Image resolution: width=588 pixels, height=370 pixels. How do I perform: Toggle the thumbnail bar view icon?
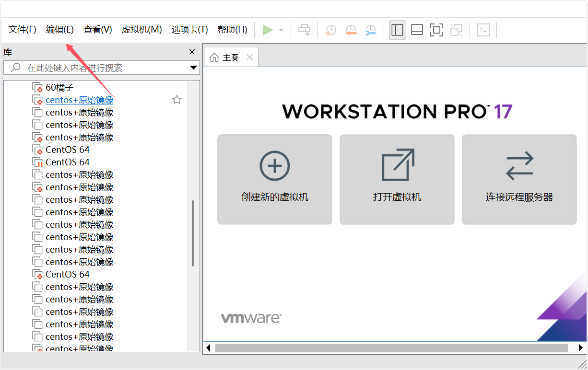(x=417, y=30)
